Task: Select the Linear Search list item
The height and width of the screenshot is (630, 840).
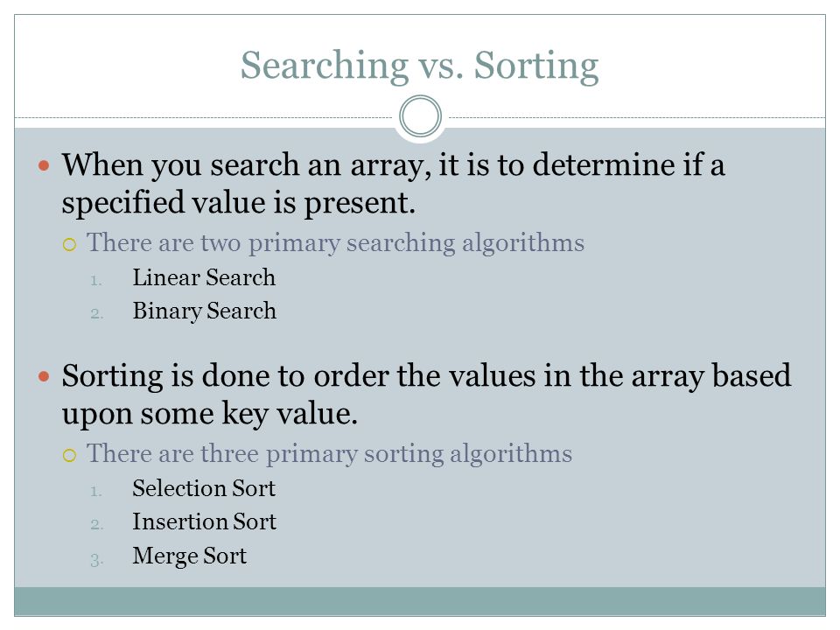Action: (204, 277)
